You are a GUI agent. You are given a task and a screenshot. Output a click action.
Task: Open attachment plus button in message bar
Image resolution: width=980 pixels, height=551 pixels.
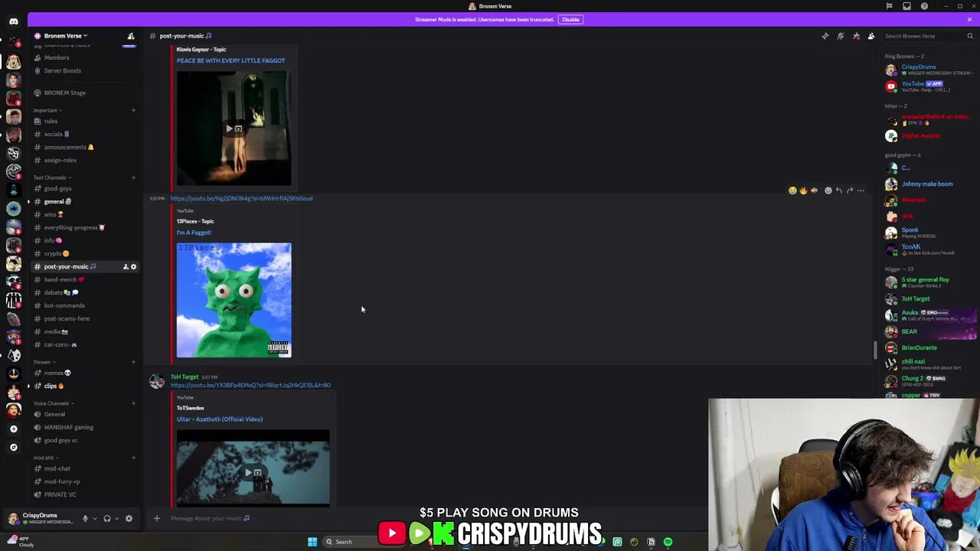point(157,518)
